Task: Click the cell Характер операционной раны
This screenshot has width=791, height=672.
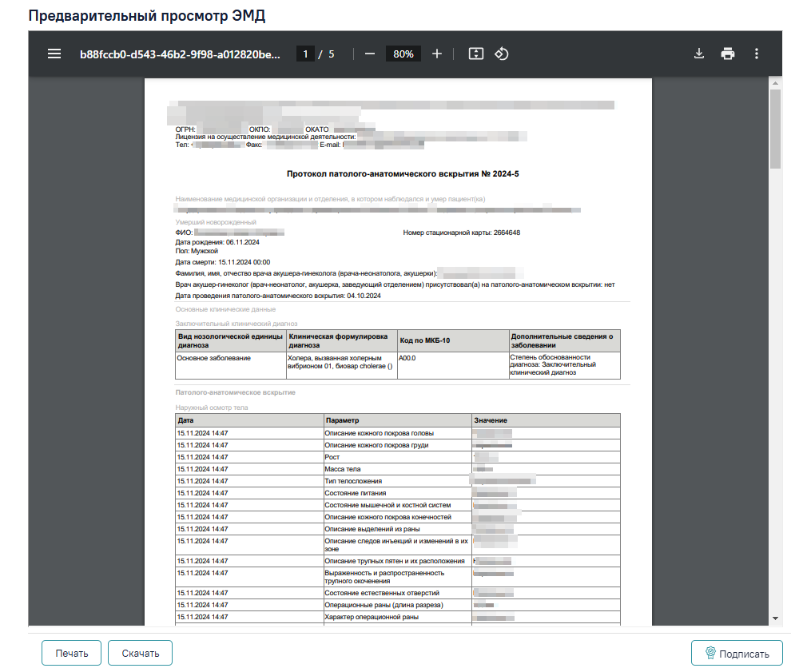Action: pyautogui.click(x=398, y=617)
